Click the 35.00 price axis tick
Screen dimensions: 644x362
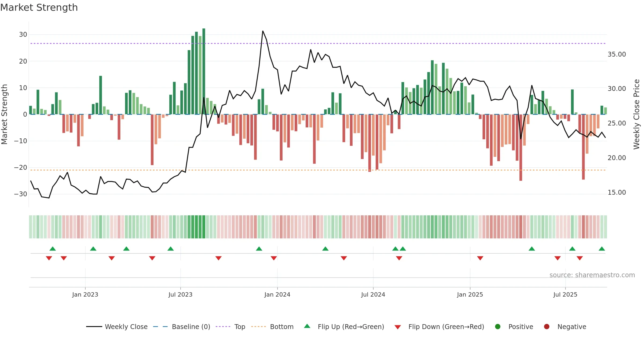click(x=617, y=54)
